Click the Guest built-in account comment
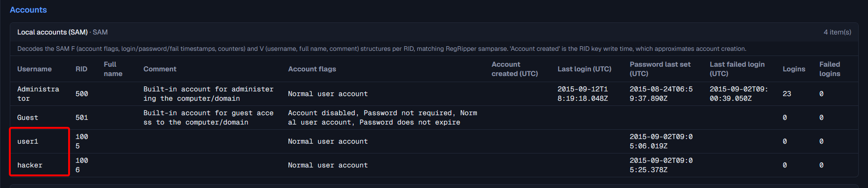The image size is (868, 188). [209, 118]
